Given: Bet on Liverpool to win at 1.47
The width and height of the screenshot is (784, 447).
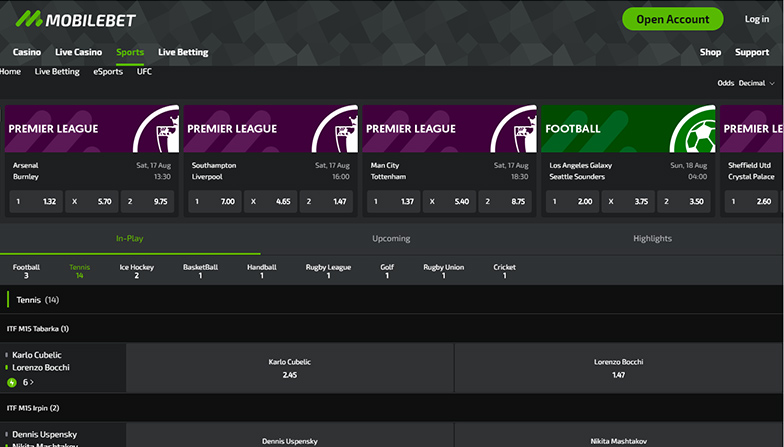Looking at the screenshot, I should coord(326,202).
